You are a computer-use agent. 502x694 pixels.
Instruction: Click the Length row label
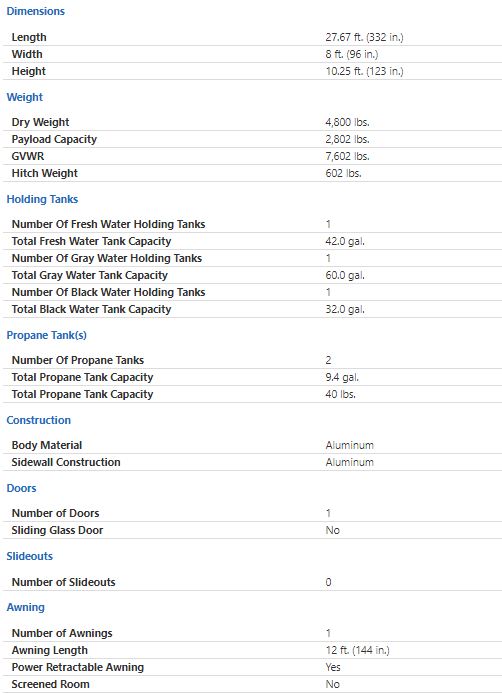[29, 37]
